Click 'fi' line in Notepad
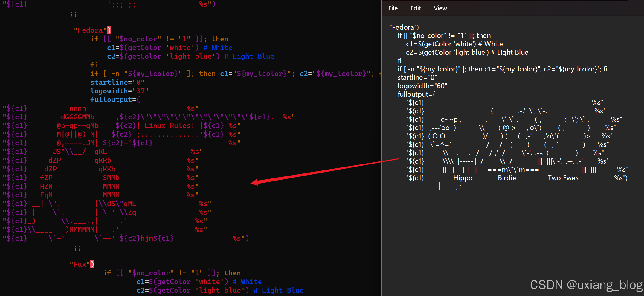This screenshot has width=644, height=296. point(399,61)
